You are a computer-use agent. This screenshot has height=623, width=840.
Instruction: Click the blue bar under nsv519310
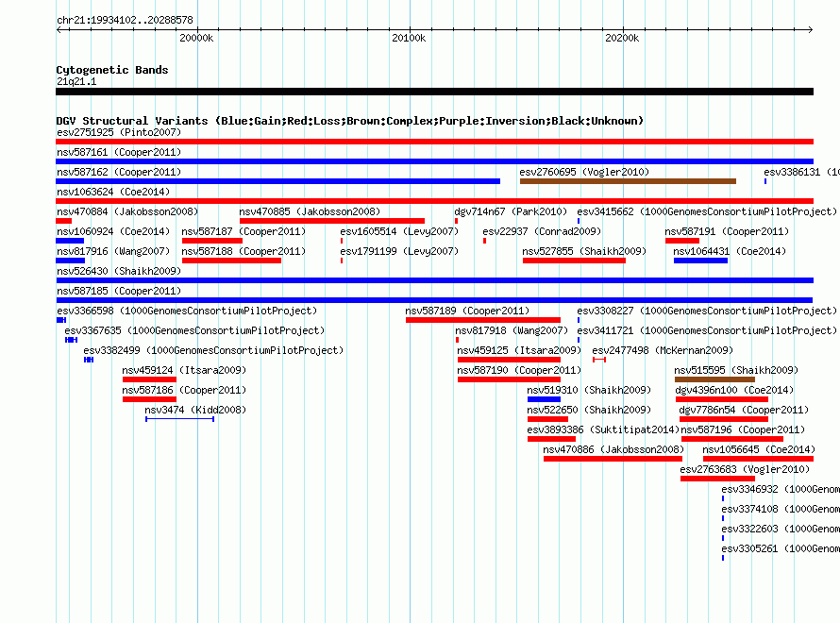pyautogui.click(x=544, y=399)
